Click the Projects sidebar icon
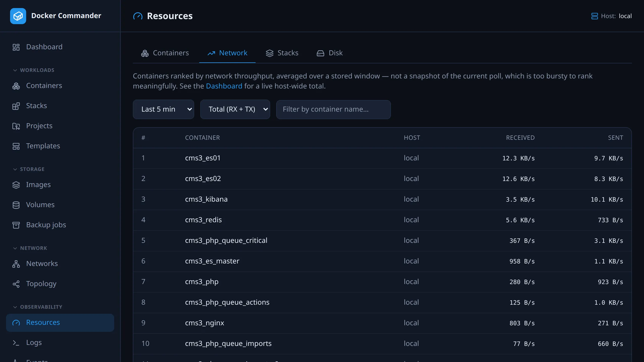Viewport: 644px width, 362px height. pyautogui.click(x=16, y=126)
